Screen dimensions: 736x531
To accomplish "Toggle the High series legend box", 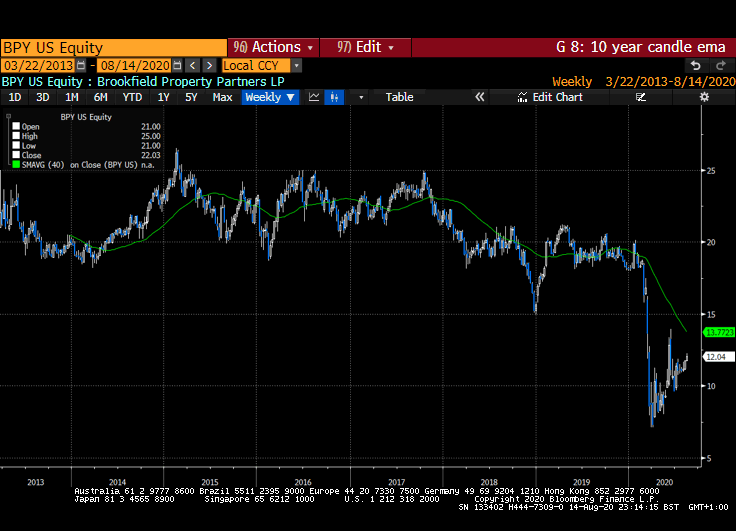I will click(17, 136).
